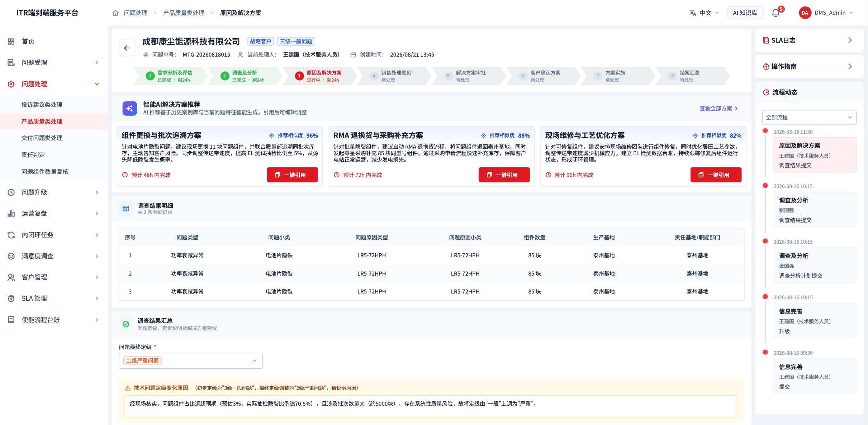Click 一键引用 for 组件更换与批次追溯方案
This screenshot has width=868, height=425.
click(292, 175)
